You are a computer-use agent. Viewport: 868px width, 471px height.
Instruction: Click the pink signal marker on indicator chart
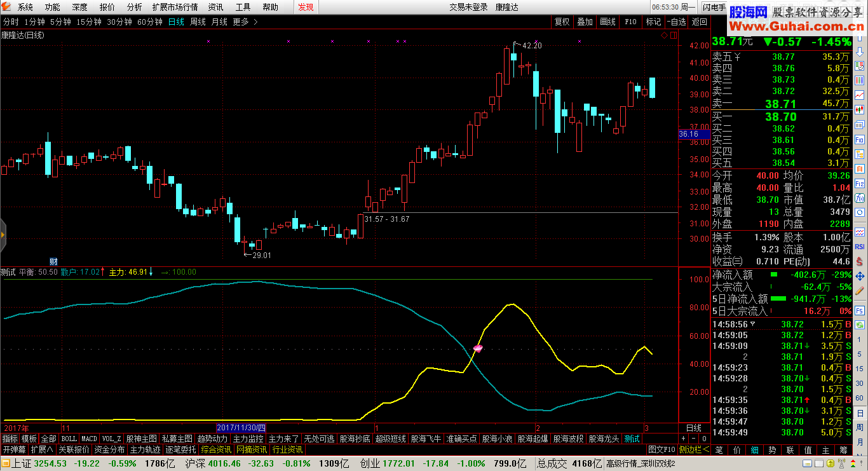(478, 348)
